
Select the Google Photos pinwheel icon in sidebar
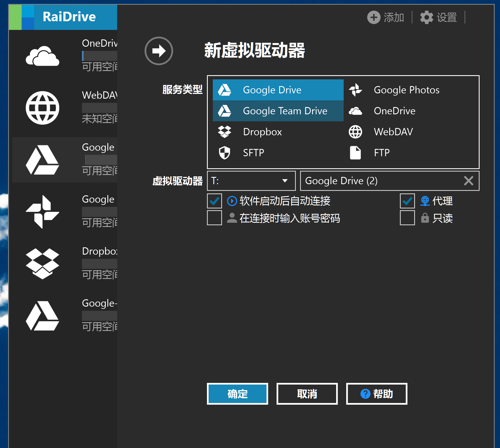(x=43, y=212)
